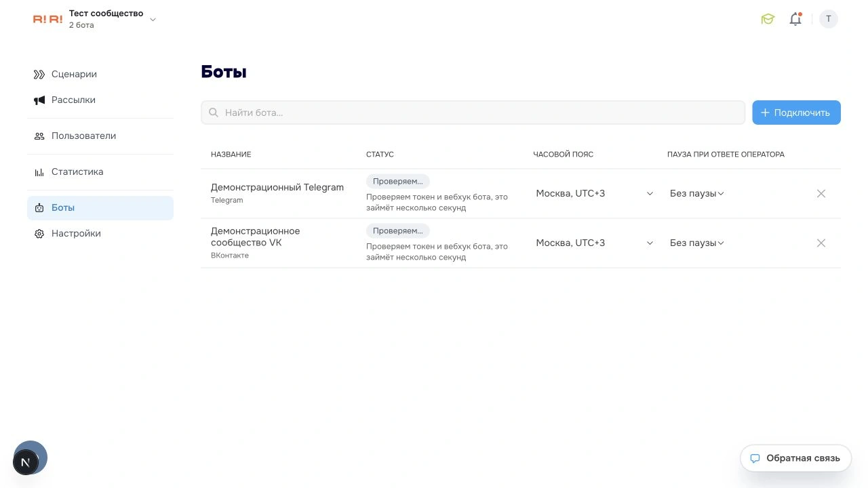
Task: Open the Обратная связь feedback button
Action: point(795,458)
